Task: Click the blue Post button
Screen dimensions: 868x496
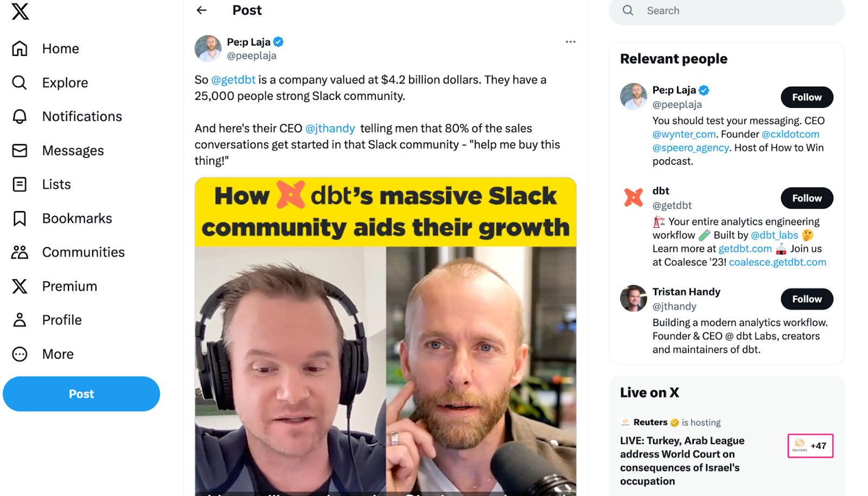Action: click(81, 394)
